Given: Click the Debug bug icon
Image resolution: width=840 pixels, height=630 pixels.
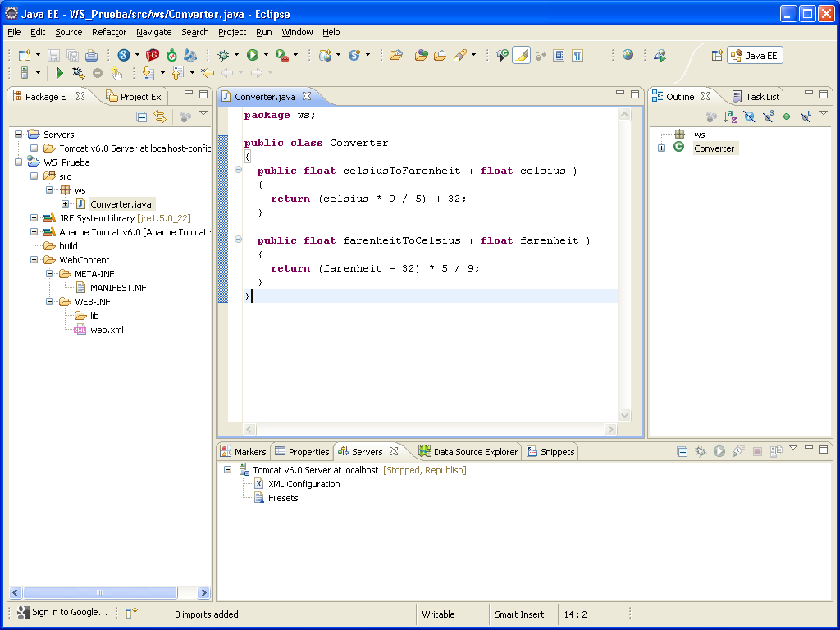Looking at the screenshot, I should pyautogui.click(x=223, y=55).
